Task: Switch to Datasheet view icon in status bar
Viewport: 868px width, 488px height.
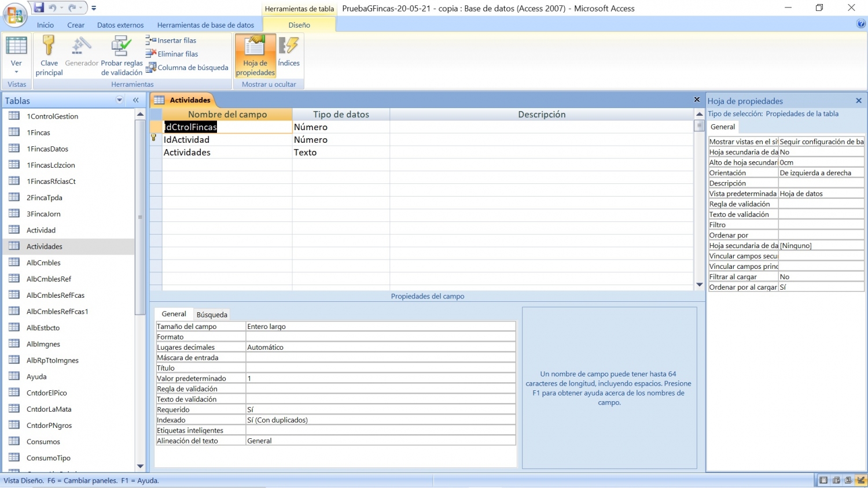Action: click(823, 480)
